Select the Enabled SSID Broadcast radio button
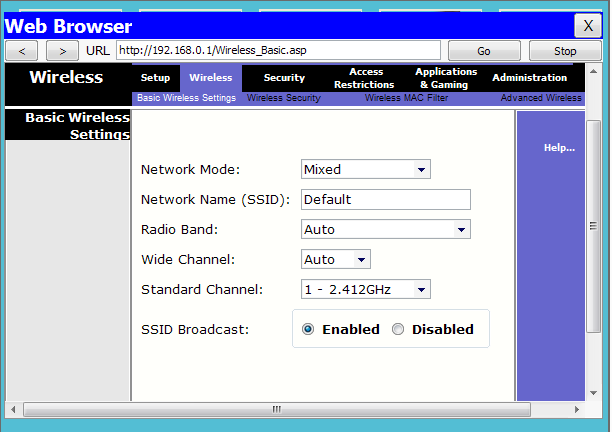 (308, 329)
